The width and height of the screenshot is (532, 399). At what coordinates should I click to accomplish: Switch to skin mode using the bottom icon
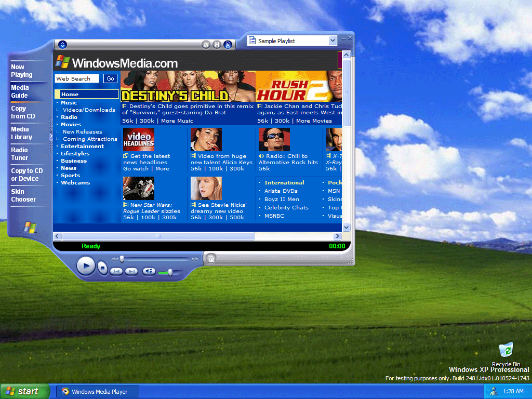(211, 259)
